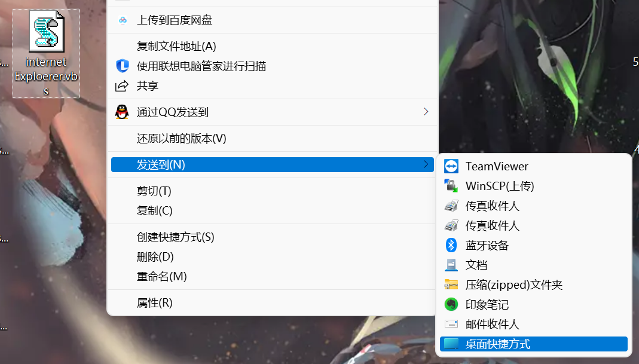Expand the 通过QQ发送到 submenu arrow
This screenshot has width=639, height=364.
tap(426, 112)
